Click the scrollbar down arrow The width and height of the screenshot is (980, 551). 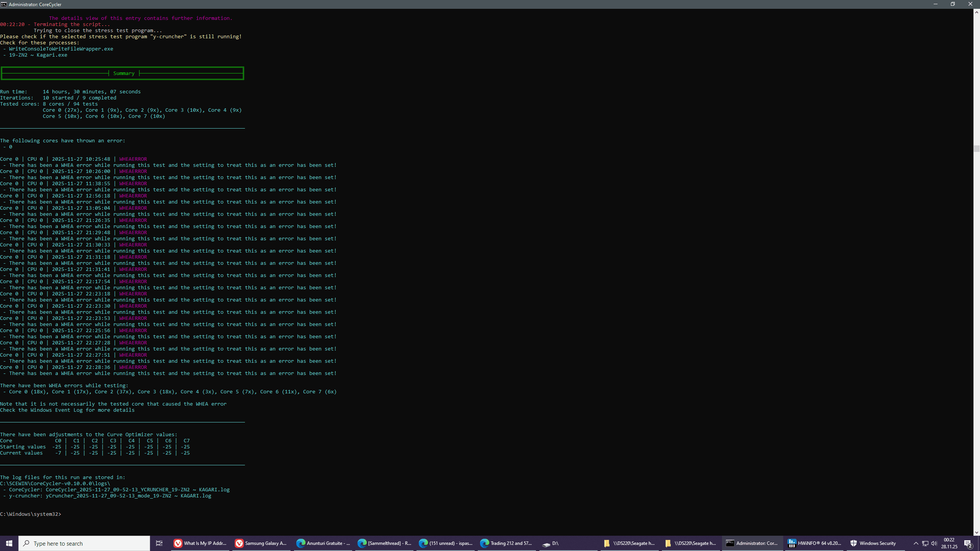pos(977,532)
